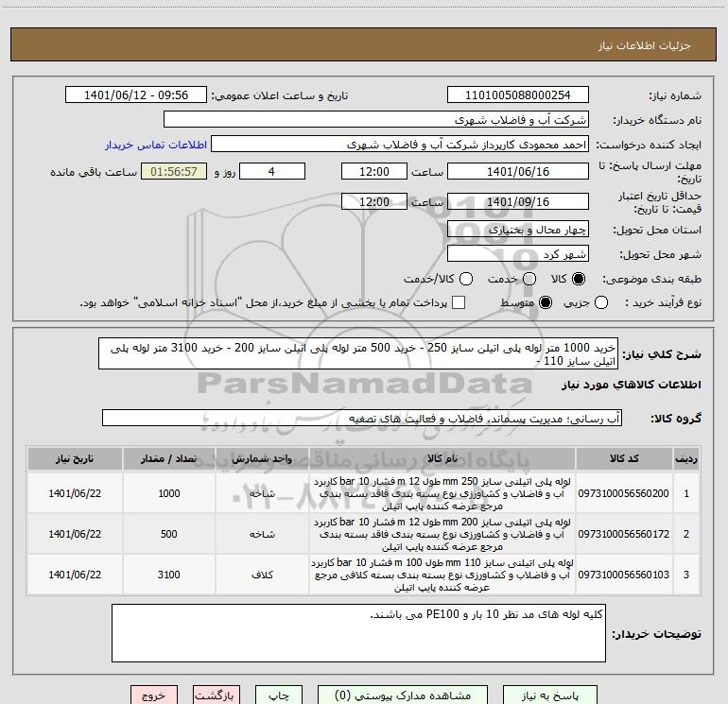The height and width of the screenshot is (704, 728).
Task: Click the بازگشت back button
Action: (217, 695)
